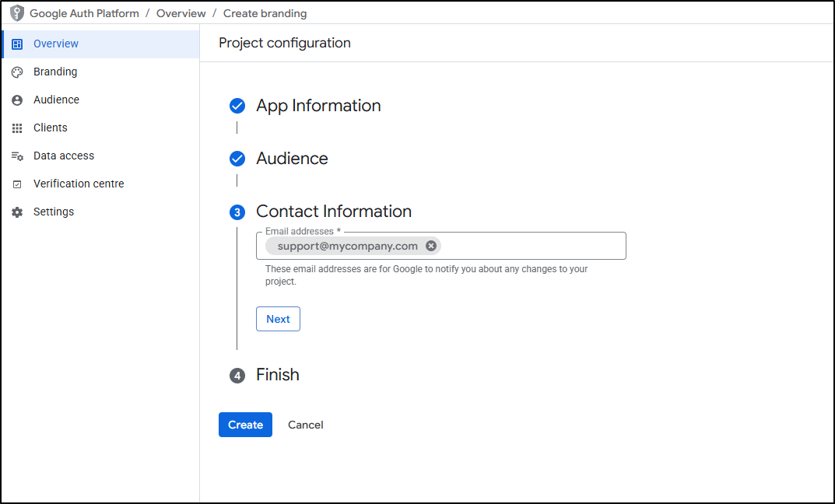Screen dimensions: 835x504
Task: Click the step 3 number badge
Action: [x=237, y=212]
